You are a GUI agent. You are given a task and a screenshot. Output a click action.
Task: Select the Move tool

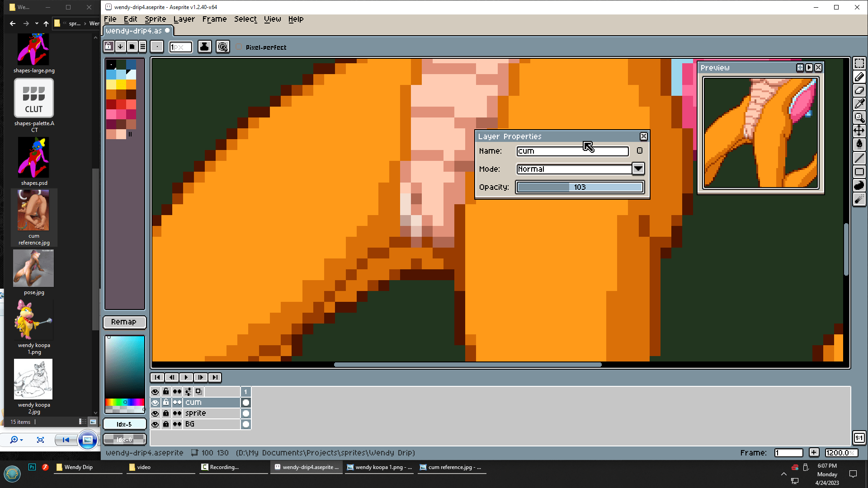859,131
